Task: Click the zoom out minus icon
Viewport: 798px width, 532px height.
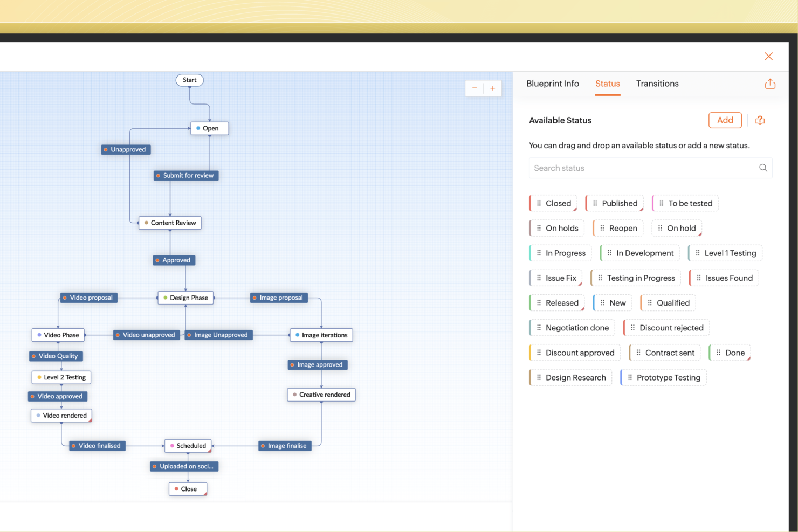Action: [474, 88]
